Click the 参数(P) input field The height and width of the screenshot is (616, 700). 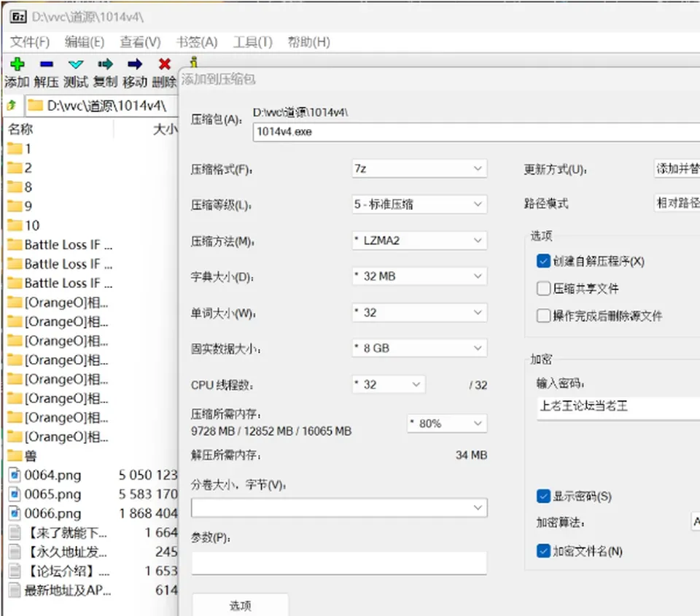tap(339, 563)
